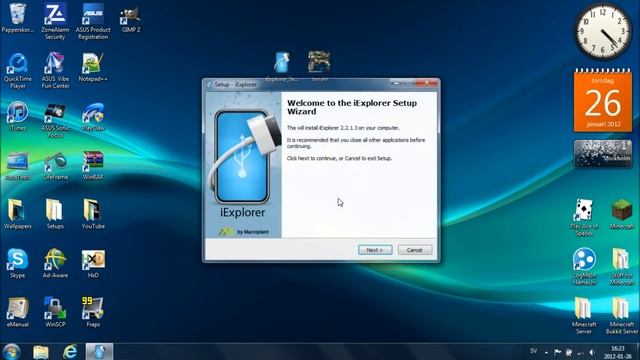Select the PlayClaw desktop icon
The height and width of the screenshot is (360, 640).
[x=93, y=116]
